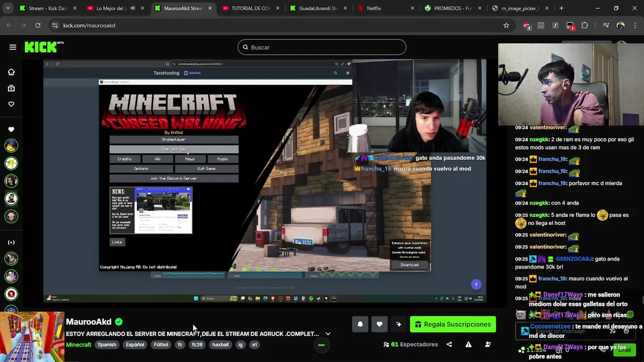Select the Español tag
644x362 pixels.
[135, 345]
